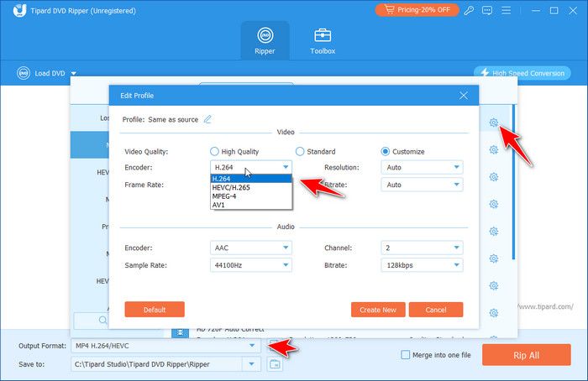Click the Create New button
The image size is (588, 381).
pos(378,310)
